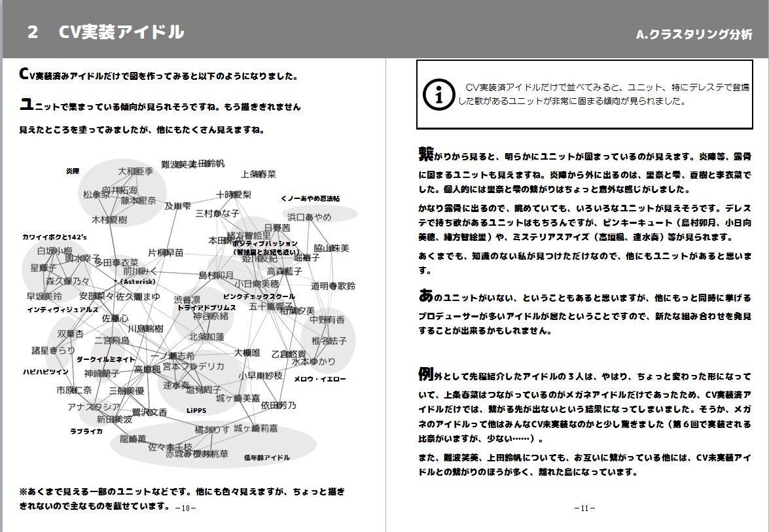Screen dimensions: 769x532
Task: Click the node label "依田芳乃"
Action: 279,406
